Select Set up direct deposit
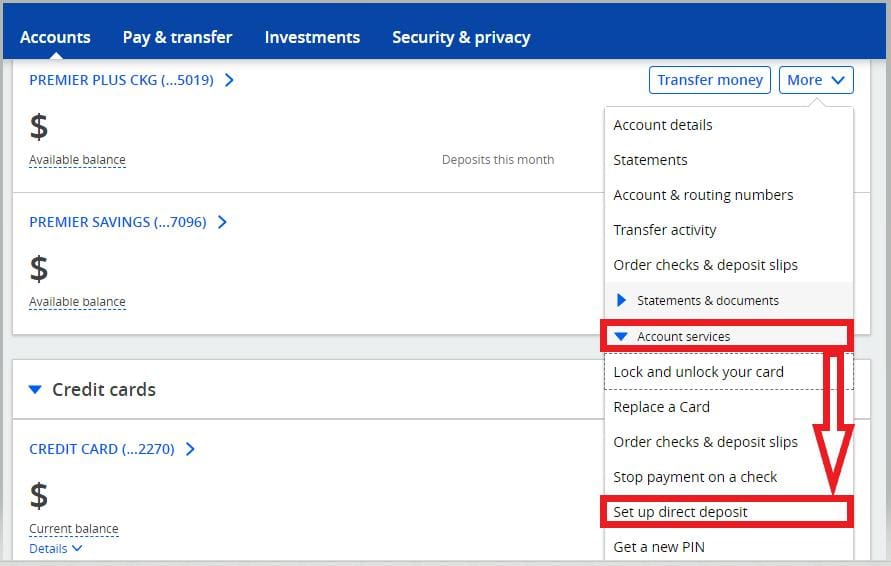891x566 pixels. coord(680,512)
